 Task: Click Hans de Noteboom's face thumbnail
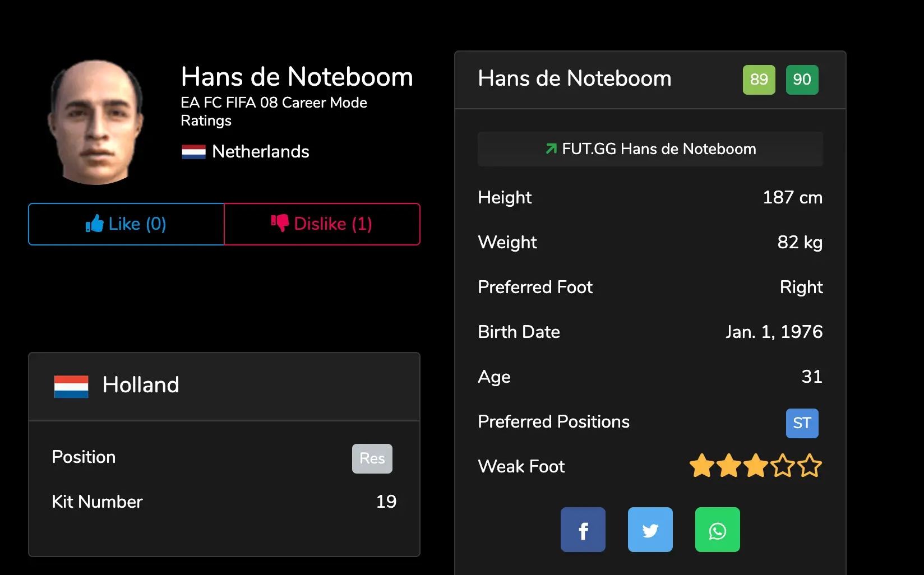(x=96, y=122)
